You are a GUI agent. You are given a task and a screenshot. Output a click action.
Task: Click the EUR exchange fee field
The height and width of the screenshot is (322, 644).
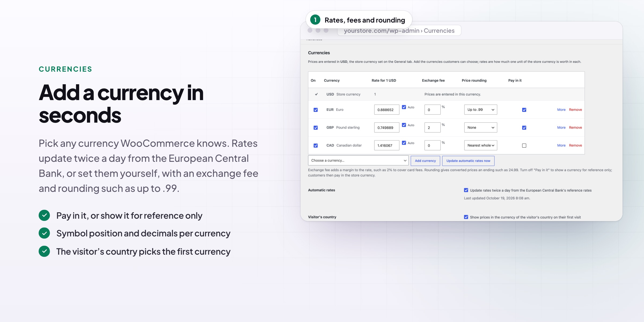(432, 109)
